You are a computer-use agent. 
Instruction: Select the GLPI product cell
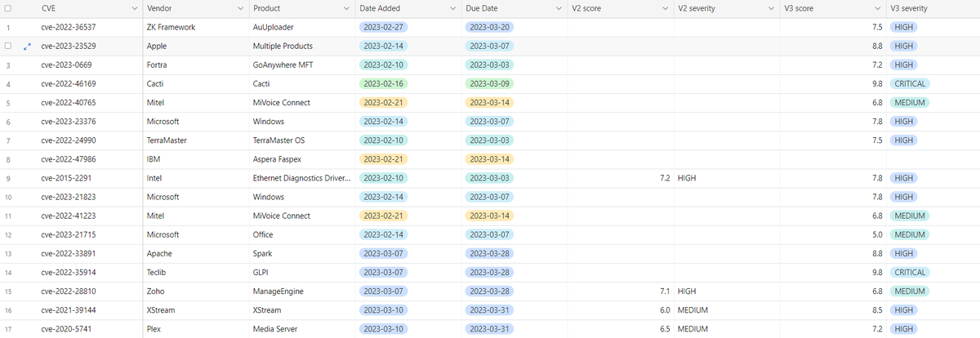click(x=302, y=272)
